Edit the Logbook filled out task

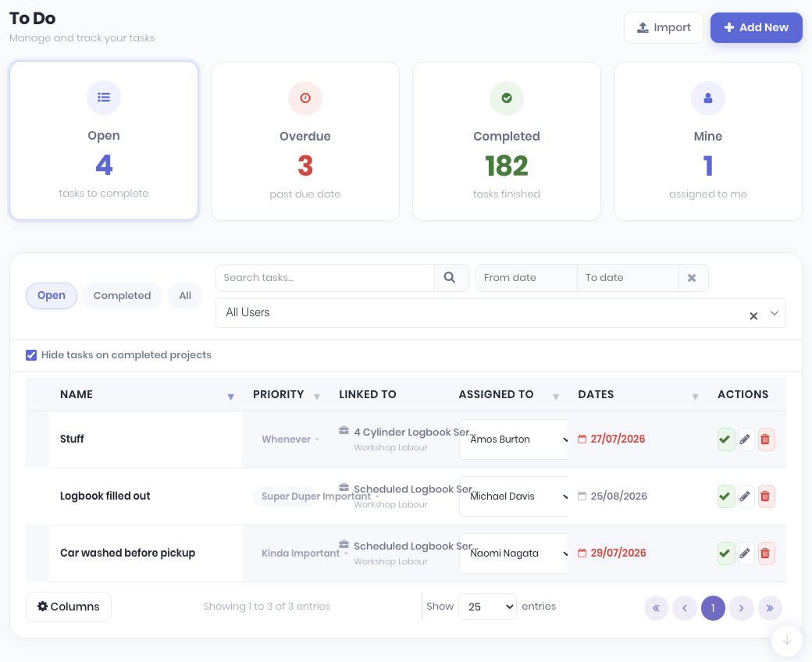pos(745,496)
